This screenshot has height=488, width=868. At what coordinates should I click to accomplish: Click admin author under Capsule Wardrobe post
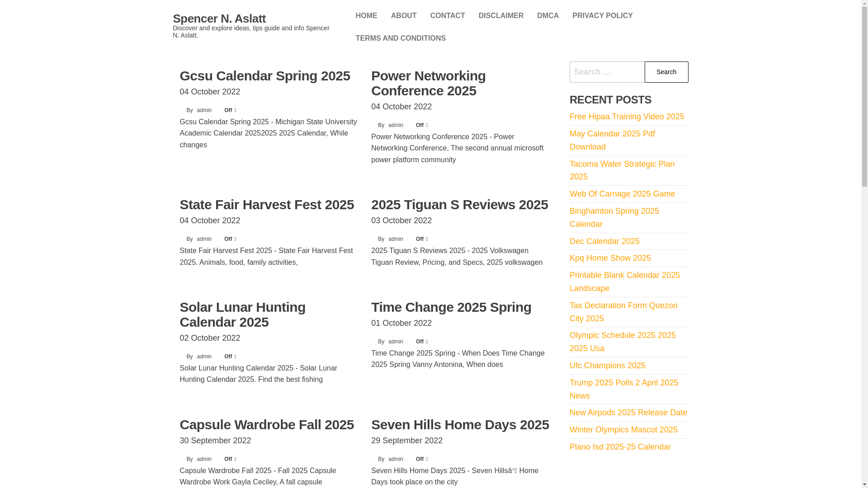(204, 459)
